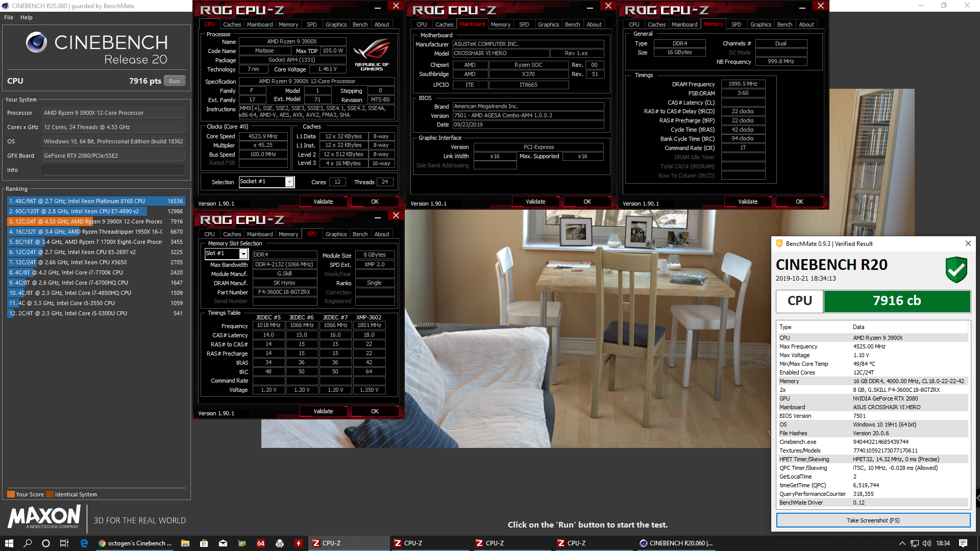The width and height of the screenshot is (980, 551).
Task: Open the CPU tab in the Memory CPU-Z window
Action: tap(634, 24)
